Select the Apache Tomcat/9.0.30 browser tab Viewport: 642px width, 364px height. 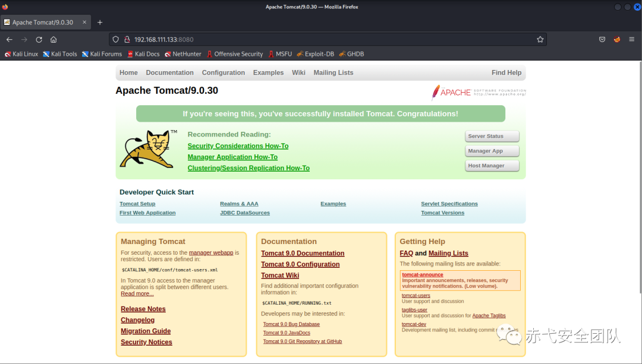pos(45,23)
